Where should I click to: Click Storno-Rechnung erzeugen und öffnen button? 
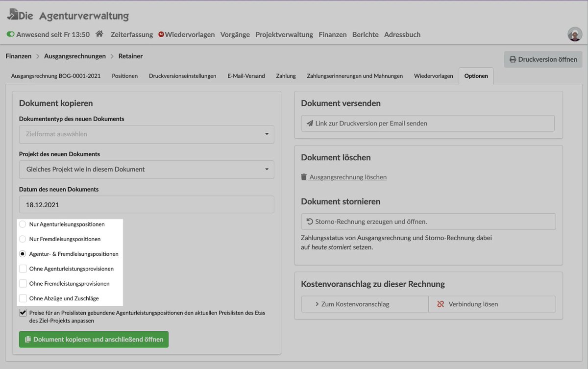tap(428, 221)
